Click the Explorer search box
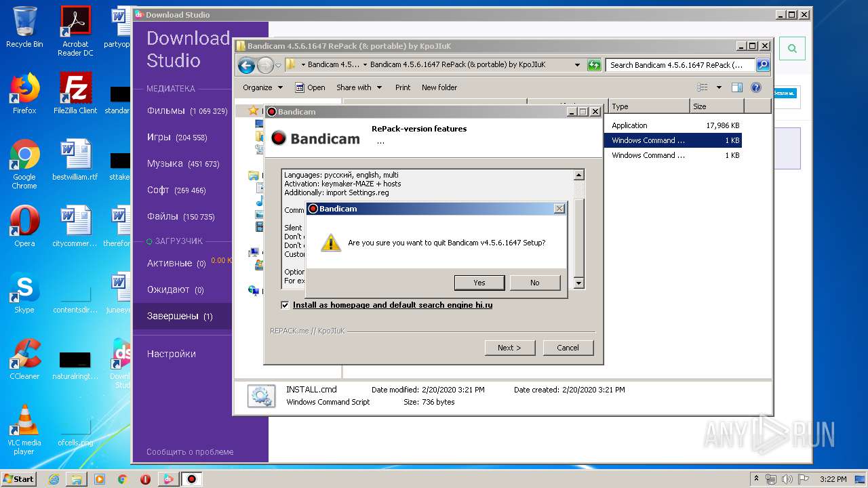This screenshot has width=868, height=488. pos(680,65)
